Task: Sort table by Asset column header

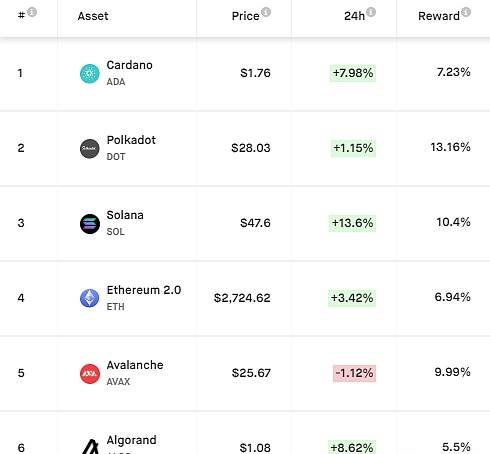Action: click(x=93, y=16)
